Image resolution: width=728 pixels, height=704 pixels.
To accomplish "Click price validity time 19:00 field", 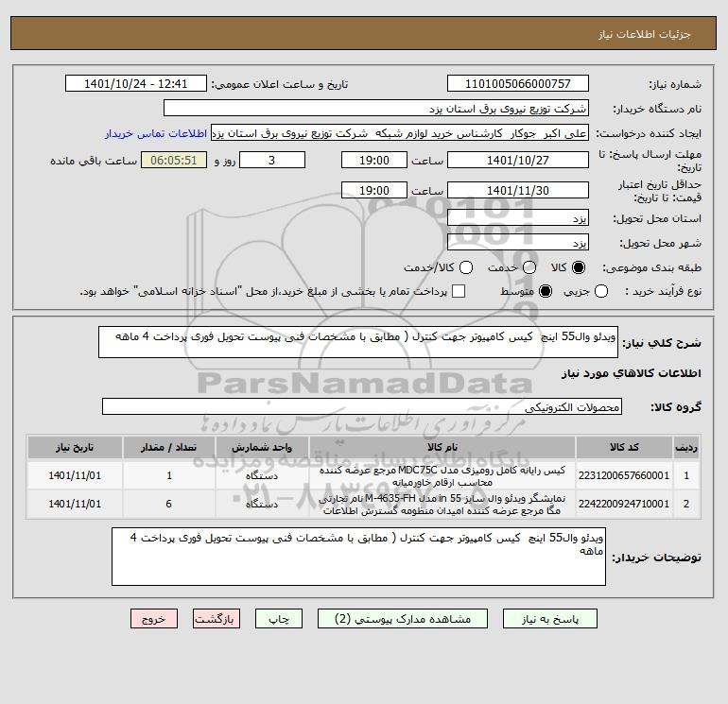I will [374, 190].
